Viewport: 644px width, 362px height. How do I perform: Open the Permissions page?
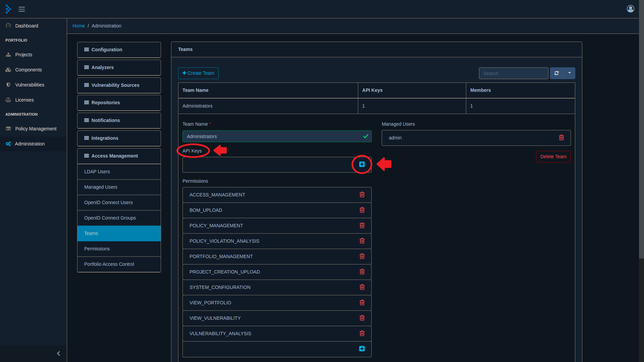(119, 249)
